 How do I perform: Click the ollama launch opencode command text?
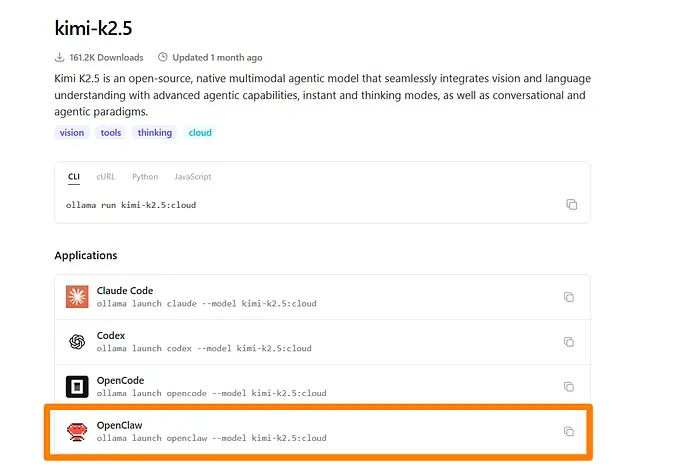coord(212,393)
